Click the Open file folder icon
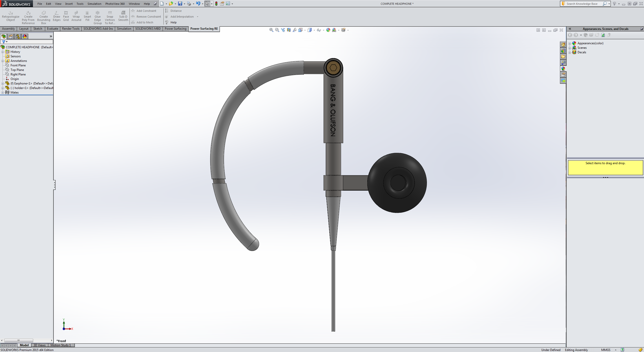 pos(171,4)
